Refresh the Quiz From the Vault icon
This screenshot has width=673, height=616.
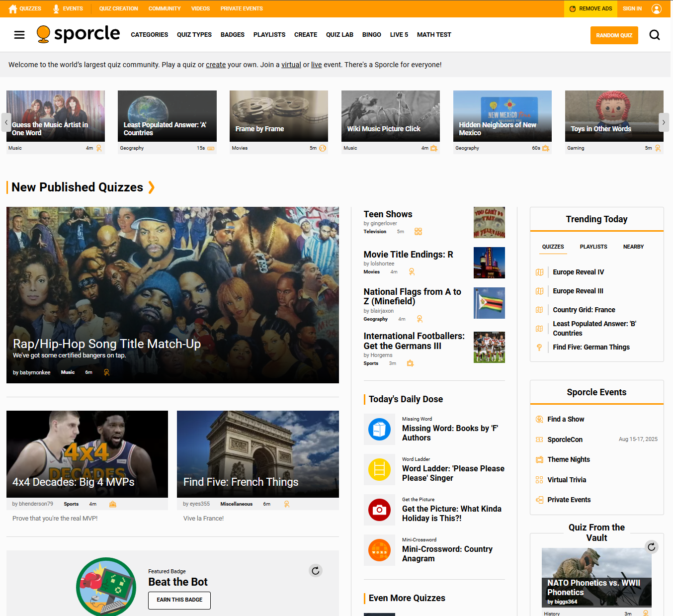(x=651, y=547)
